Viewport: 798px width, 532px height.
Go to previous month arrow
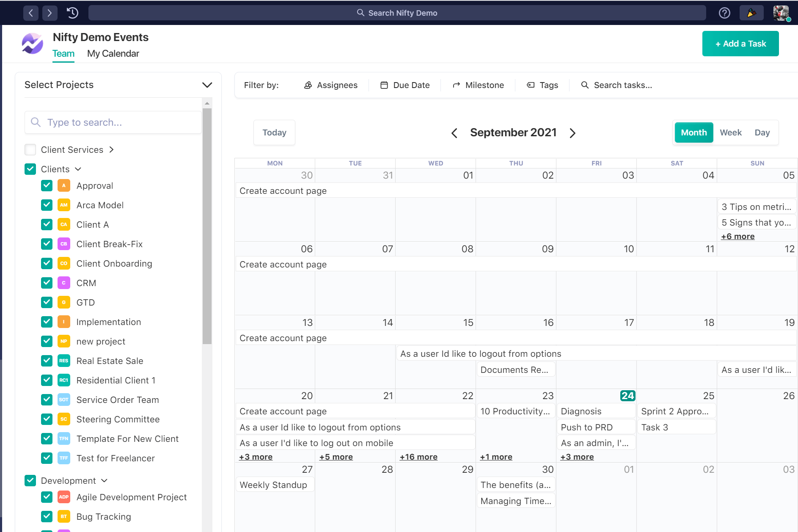click(454, 133)
